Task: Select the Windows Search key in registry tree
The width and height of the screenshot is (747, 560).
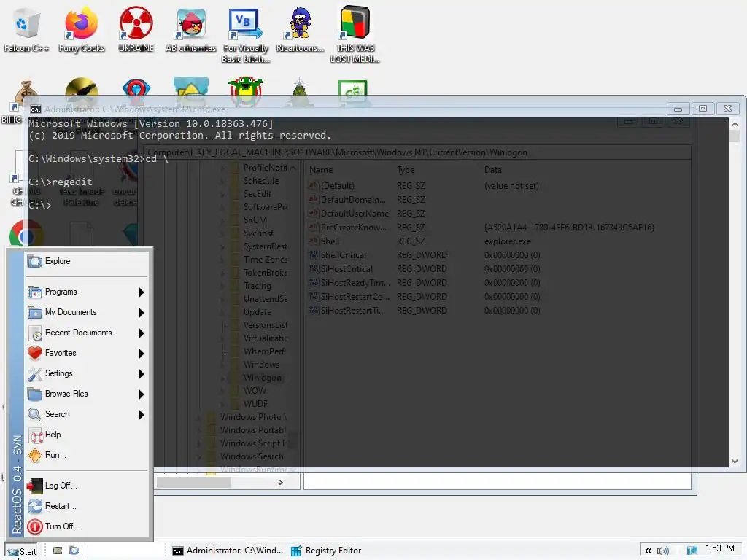Action: point(252,456)
